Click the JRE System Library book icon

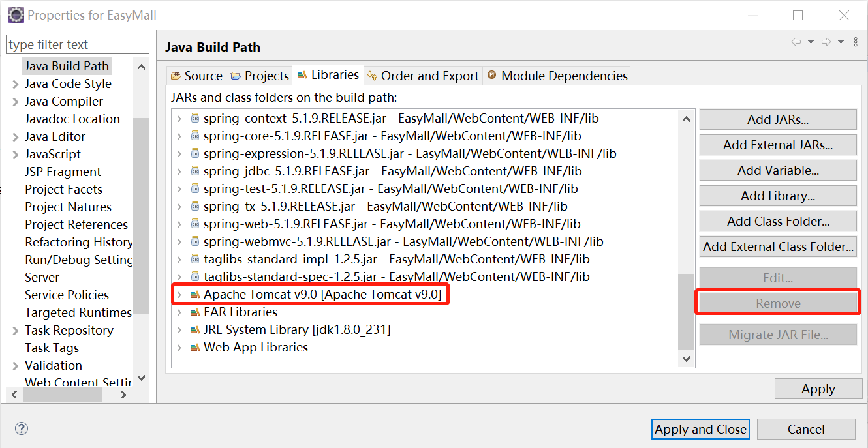coord(195,329)
